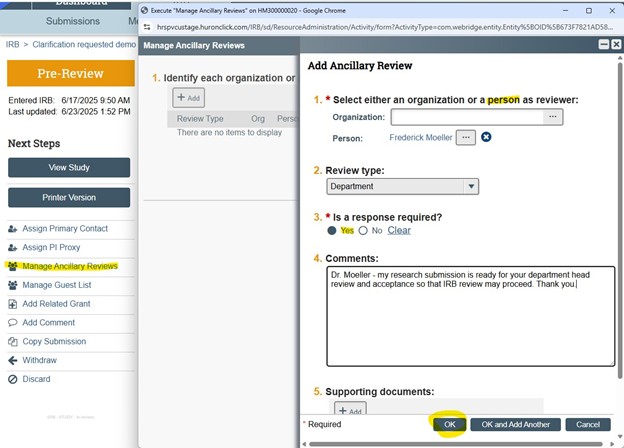Screen dimensions: 624x448
Task: Click the Discard link
Action: pyautogui.click(x=36, y=379)
